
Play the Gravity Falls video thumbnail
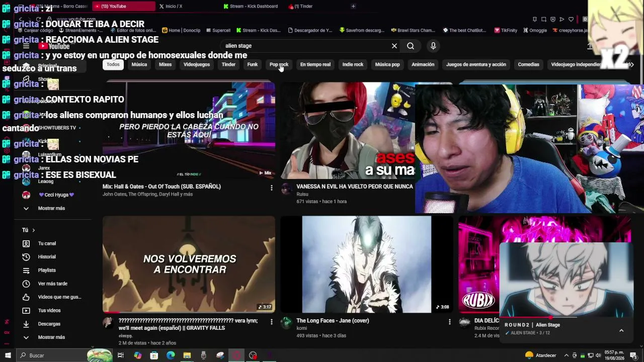(x=189, y=264)
